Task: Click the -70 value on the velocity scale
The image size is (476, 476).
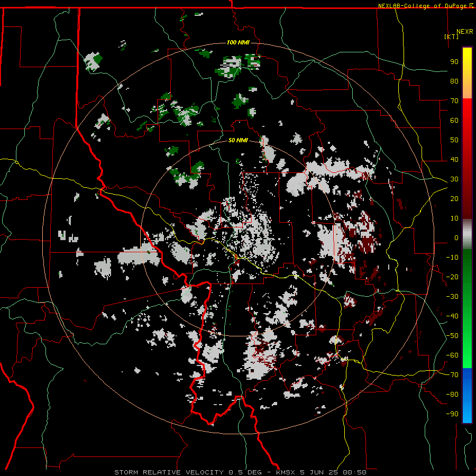Action: click(452, 375)
